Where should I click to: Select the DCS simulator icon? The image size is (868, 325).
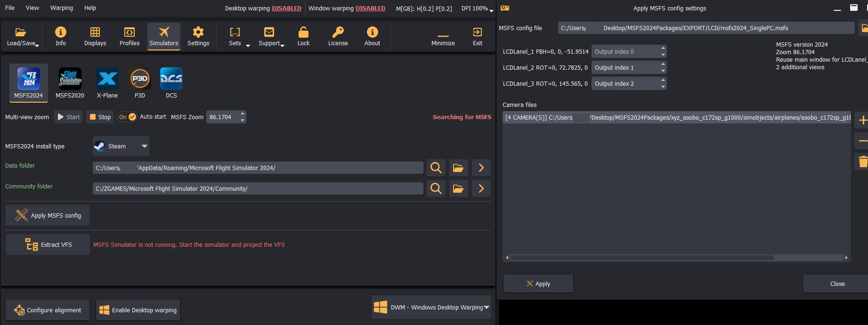(x=171, y=83)
